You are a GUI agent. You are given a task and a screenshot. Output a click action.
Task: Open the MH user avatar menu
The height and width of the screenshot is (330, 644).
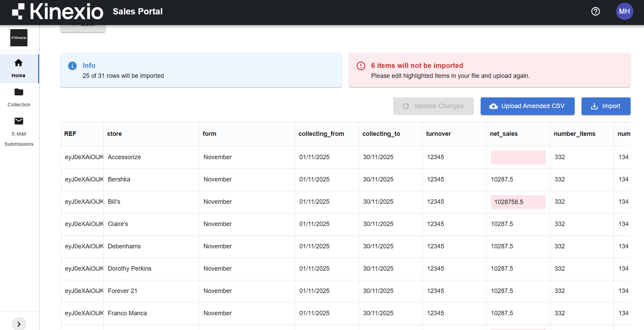(x=624, y=11)
